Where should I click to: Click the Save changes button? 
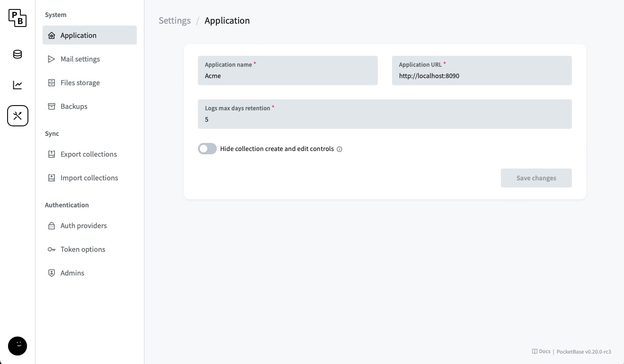[536, 178]
